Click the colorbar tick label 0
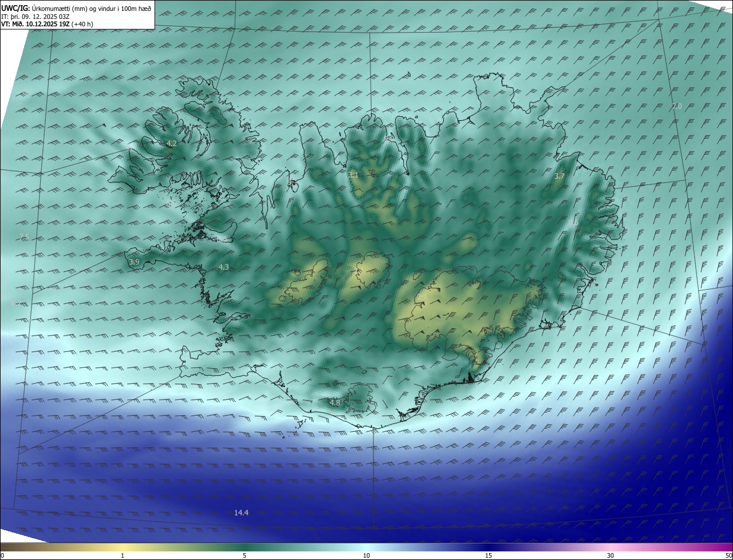 click(2, 555)
